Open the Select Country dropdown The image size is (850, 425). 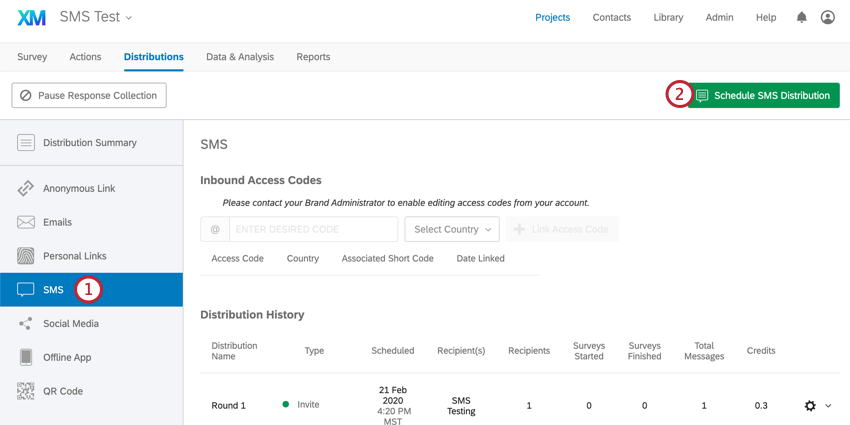[x=452, y=229]
